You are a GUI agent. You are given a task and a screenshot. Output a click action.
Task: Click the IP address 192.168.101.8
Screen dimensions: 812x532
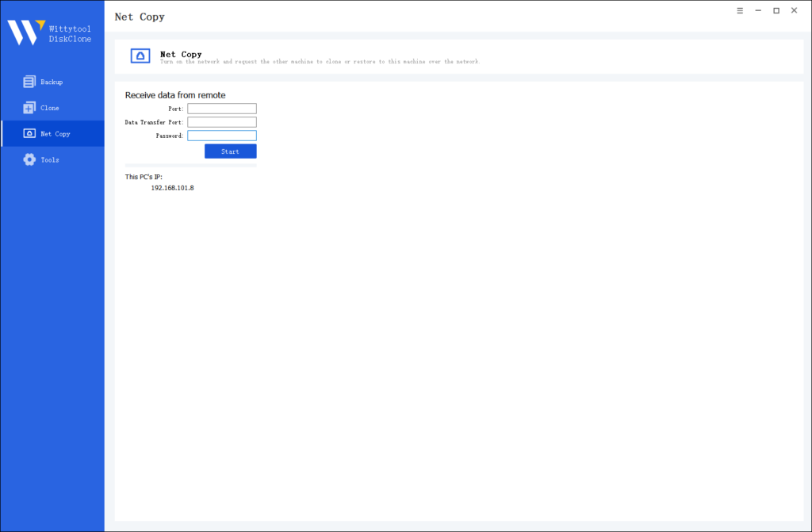tap(172, 188)
